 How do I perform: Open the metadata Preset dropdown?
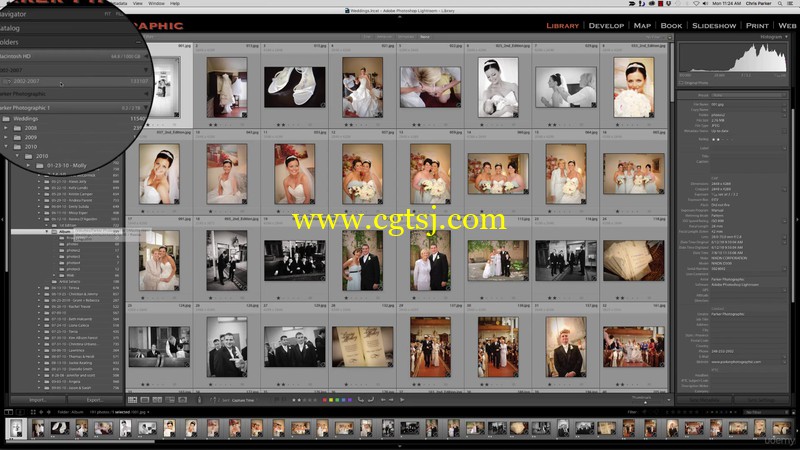[749, 95]
